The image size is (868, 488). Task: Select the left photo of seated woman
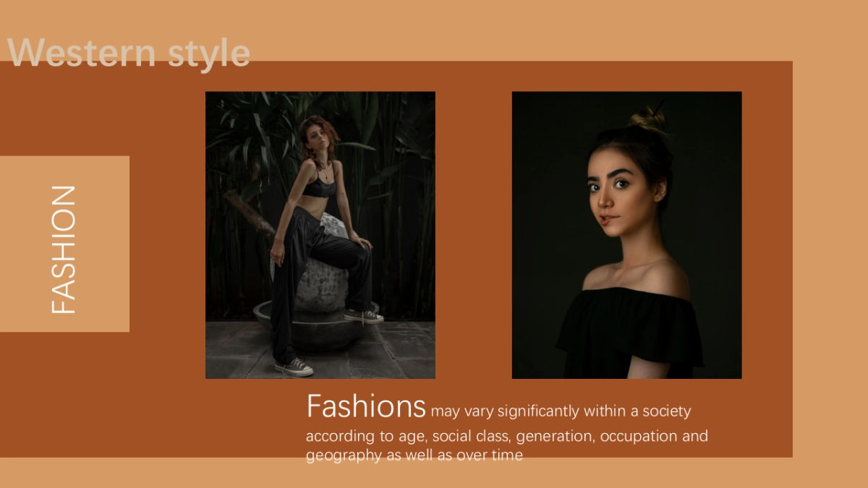tap(320, 235)
